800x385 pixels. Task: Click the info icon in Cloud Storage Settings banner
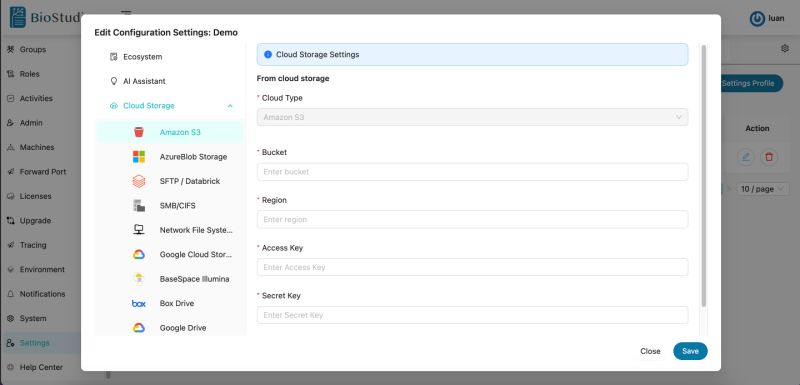(268, 55)
